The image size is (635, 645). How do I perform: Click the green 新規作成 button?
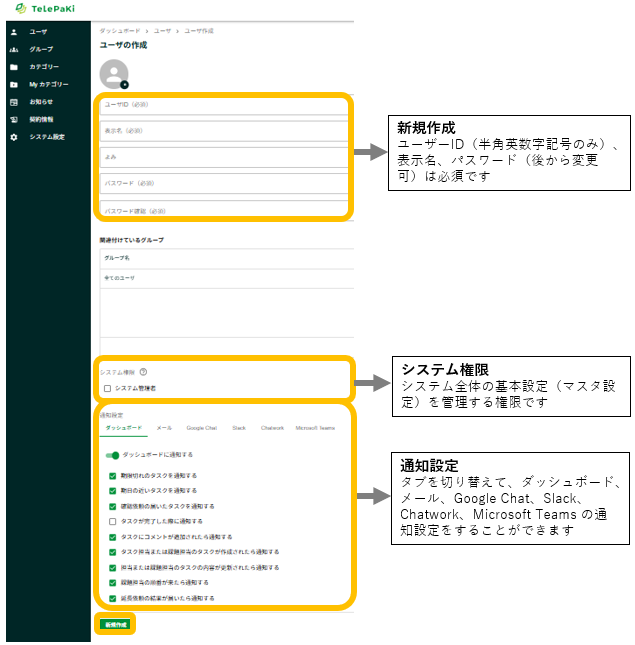coord(114,624)
